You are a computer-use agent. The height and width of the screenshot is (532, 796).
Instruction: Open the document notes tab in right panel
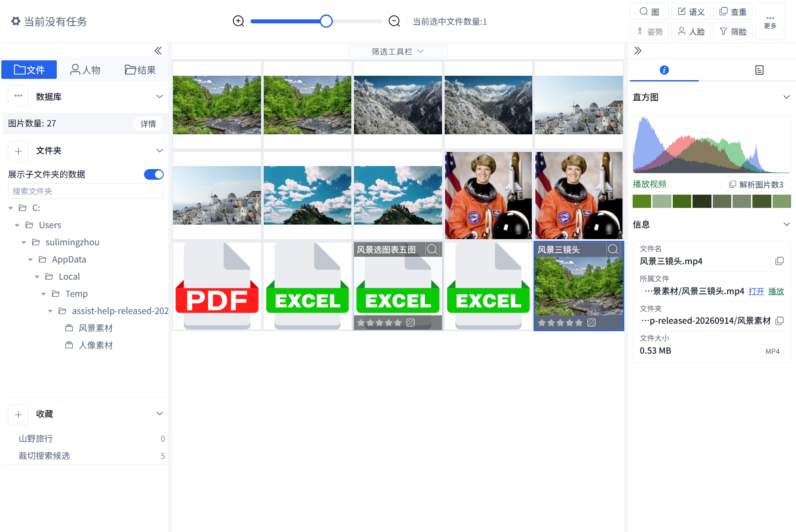pos(759,70)
